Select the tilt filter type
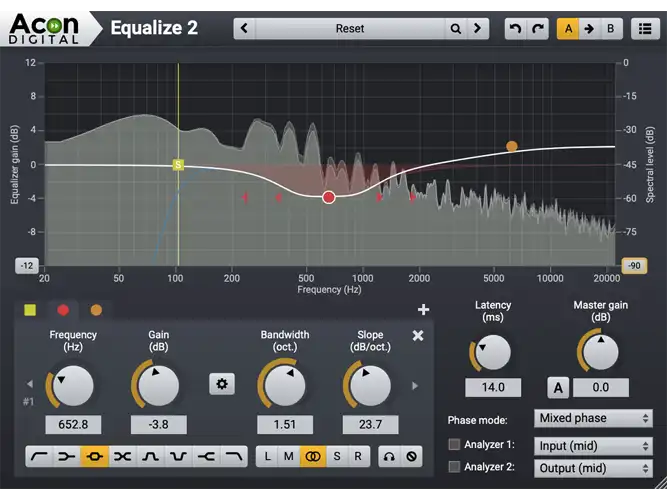Screen dimensions: 667x500 click(123, 457)
